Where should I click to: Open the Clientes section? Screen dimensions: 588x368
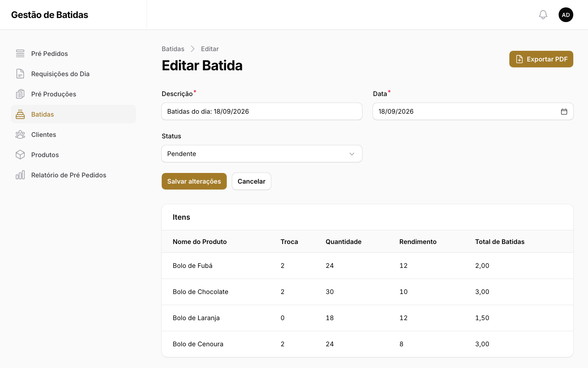[73, 134]
